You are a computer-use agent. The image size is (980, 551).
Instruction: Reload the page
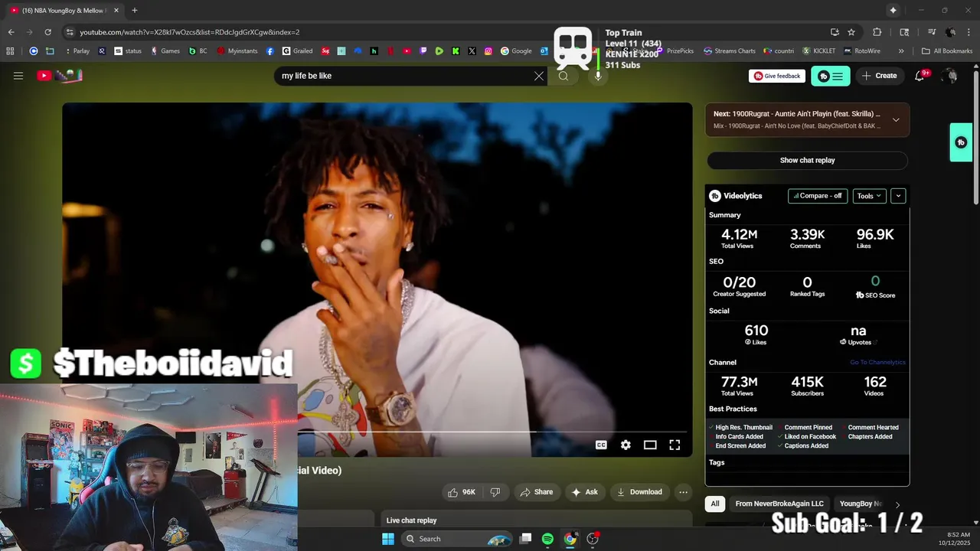click(47, 32)
